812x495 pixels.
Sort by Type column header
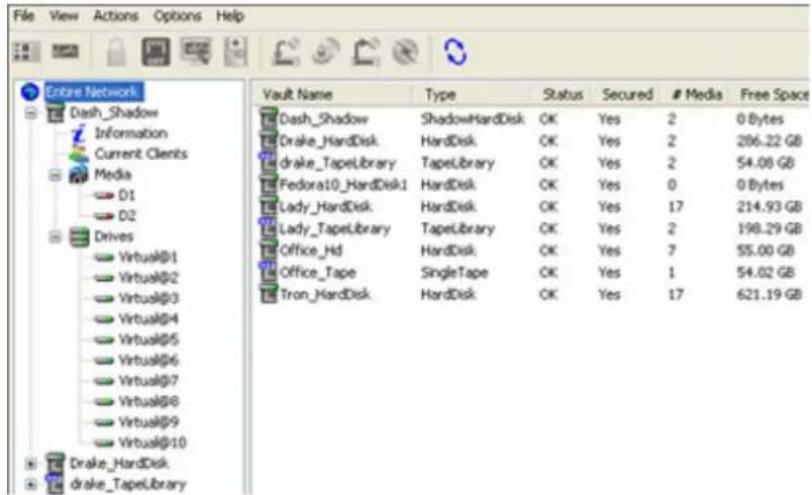pyautogui.click(x=440, y=95)
